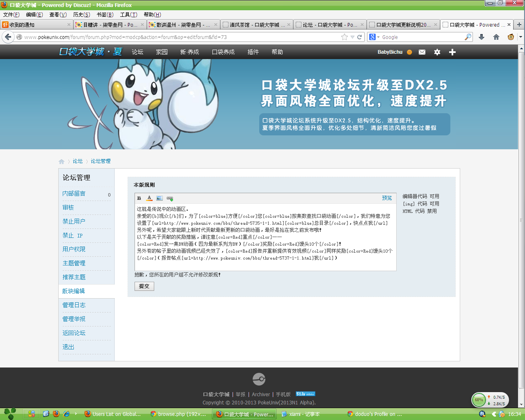525x420 pixels.
Task: Open 审核 in the sidebar
Action: (68, 208)
